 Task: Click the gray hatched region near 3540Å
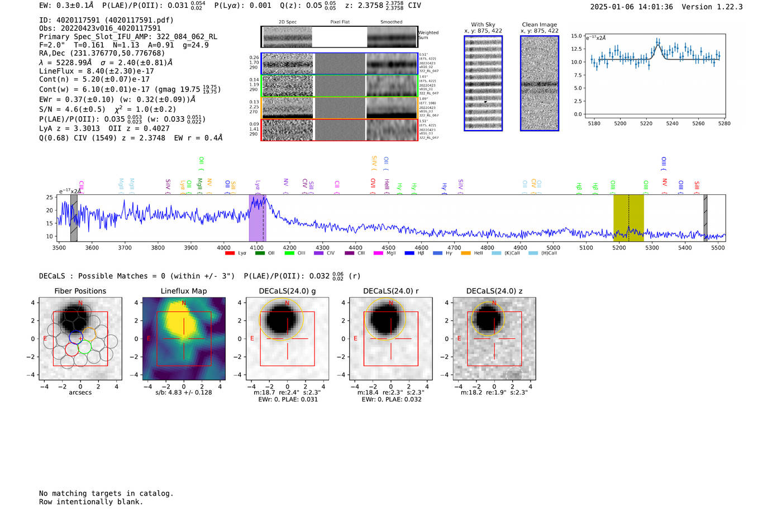(74, 218)
